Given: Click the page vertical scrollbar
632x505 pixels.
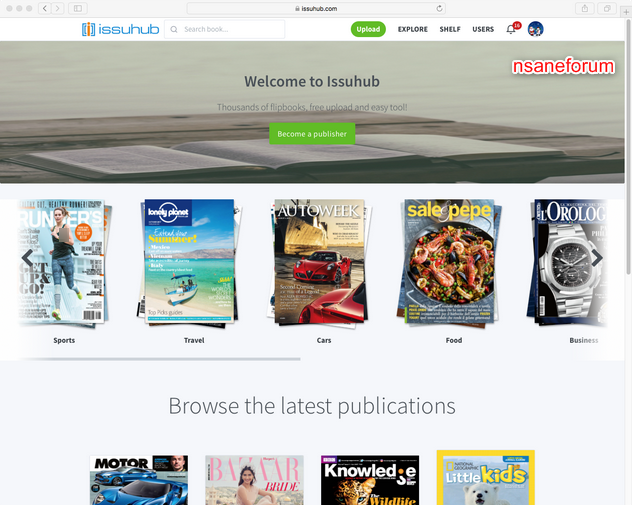Looking at the screenshot, I should point(628,147).
